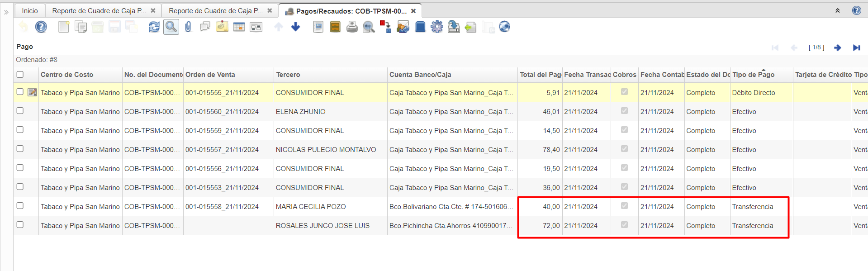Expand the left side panel chevron
The height and width of the screenshot is (271, 868).
(6, 12)
